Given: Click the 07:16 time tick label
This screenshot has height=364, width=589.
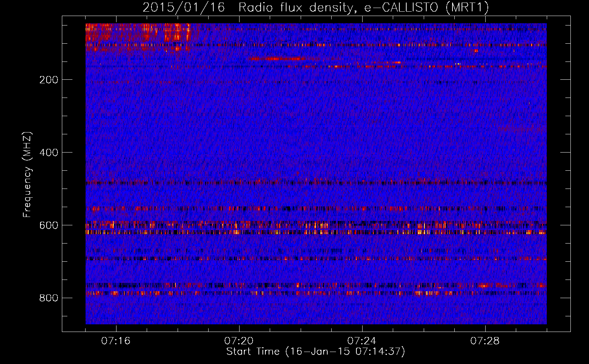Looking at the screenshot, I should pyautogui.click(x=116, y=341).
